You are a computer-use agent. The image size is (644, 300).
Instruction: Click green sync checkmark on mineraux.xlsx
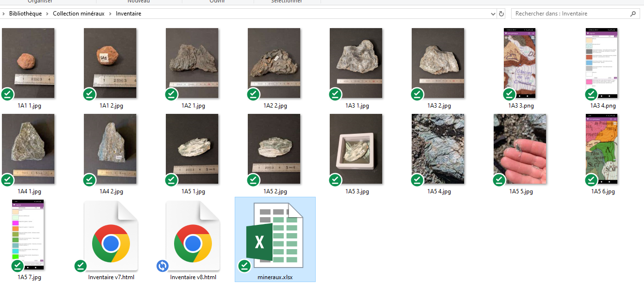point(245,266)
